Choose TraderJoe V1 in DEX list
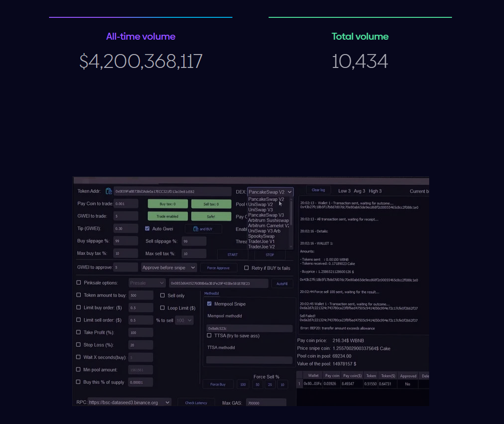Viewport: 504px width, 424px height. point(261,242)
